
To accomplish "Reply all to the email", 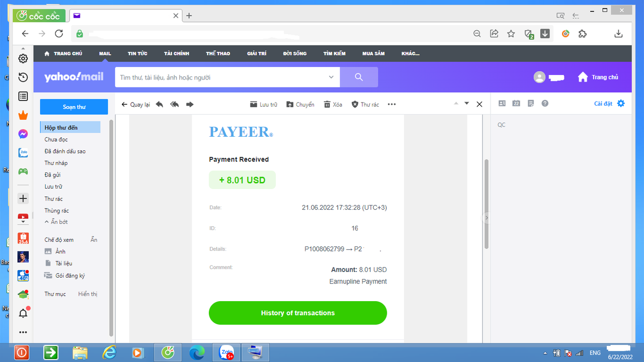I will coord(175,104).
